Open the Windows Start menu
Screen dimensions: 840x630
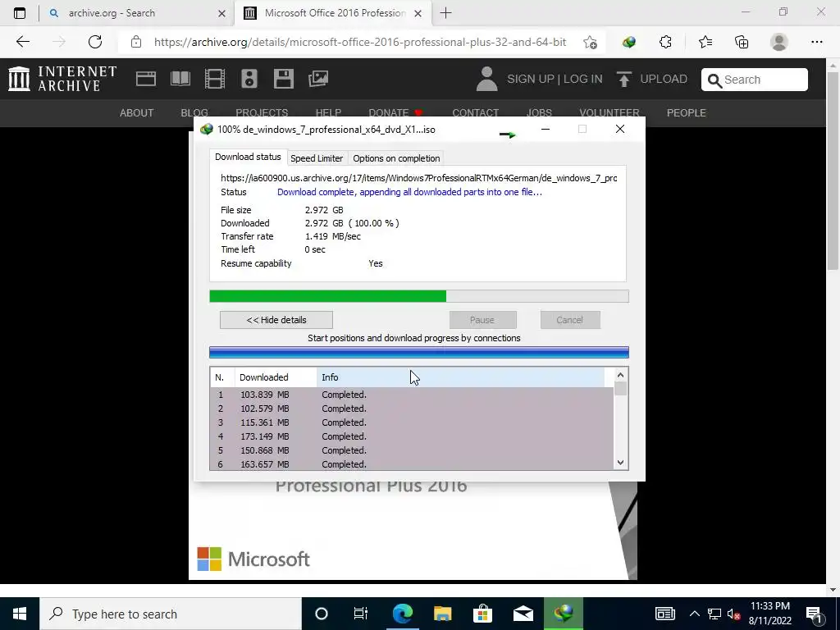coord(20,614)
